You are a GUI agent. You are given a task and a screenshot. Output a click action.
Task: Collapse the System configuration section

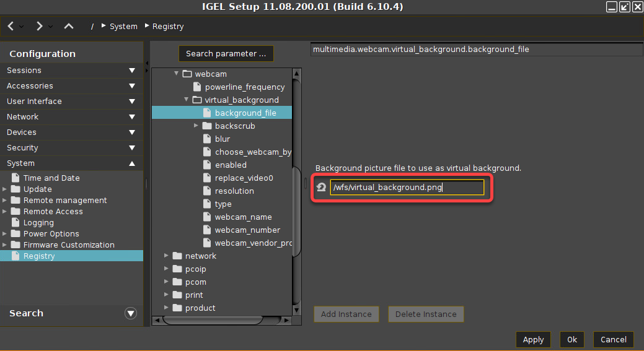click(132, 163)
